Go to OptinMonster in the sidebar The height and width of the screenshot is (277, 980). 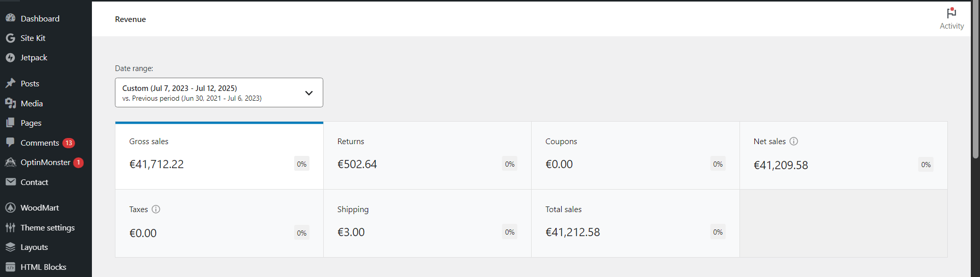click(x=45, y=163)
